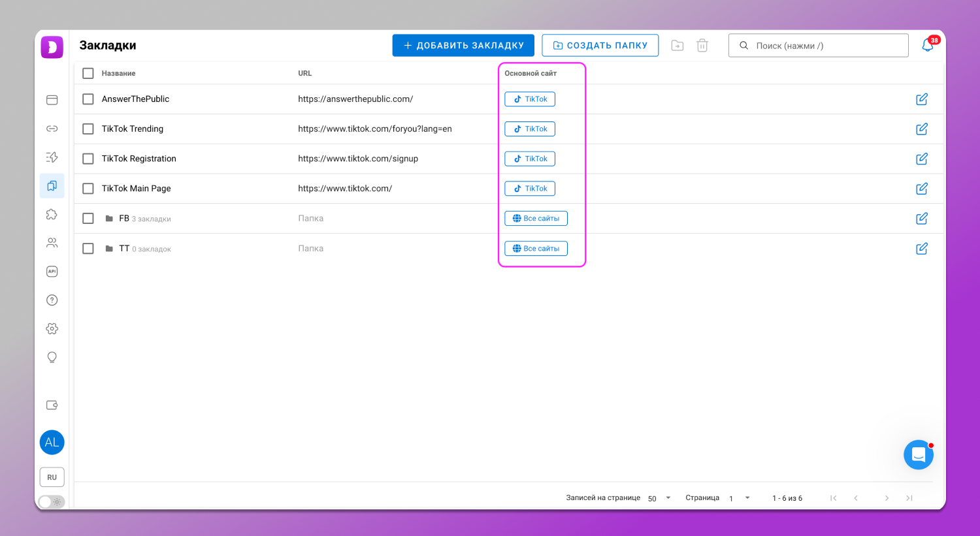The width and height of the screenshot is (980, 536).
Task: Check the select-all checkbox in header
Action: (88, 73)
